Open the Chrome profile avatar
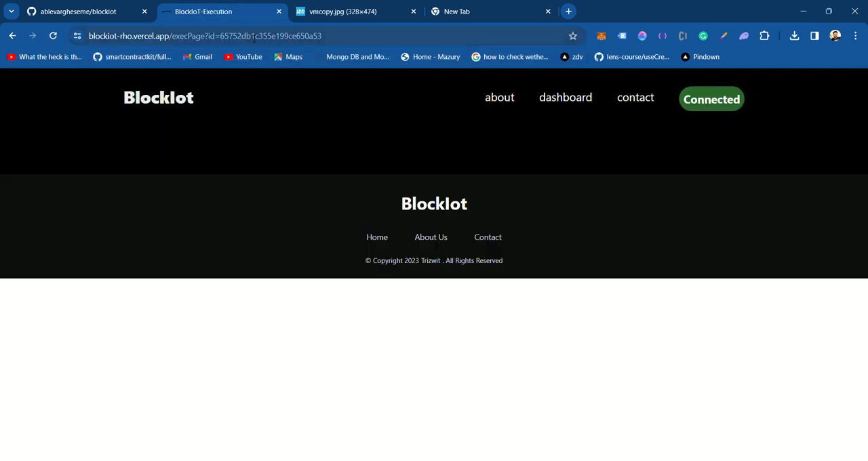 (835, 36)
